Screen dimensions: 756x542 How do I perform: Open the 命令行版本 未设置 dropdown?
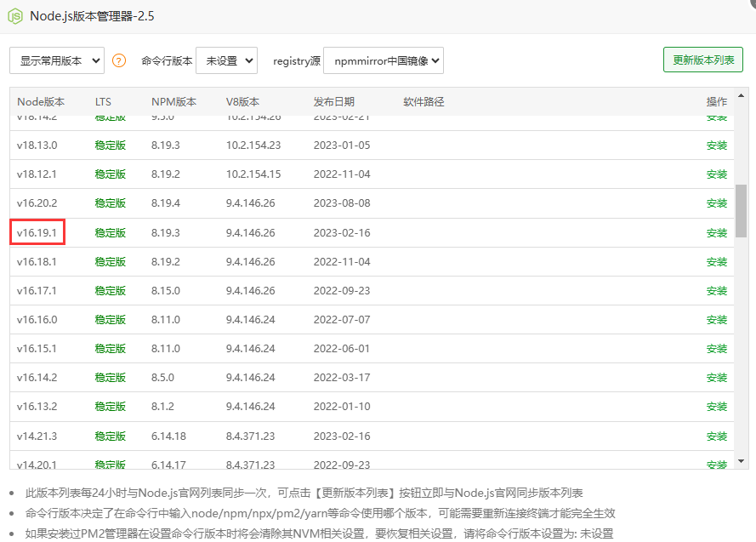(226, 60)
